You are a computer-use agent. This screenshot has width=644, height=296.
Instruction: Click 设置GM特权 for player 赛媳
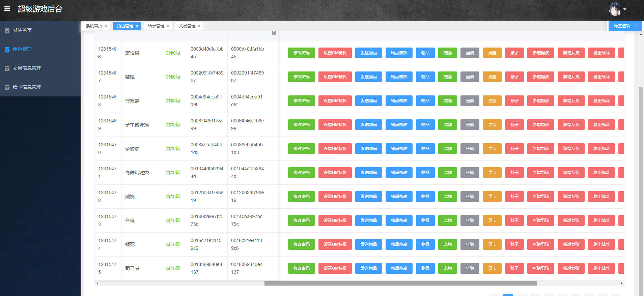pyautogui.click(x=335, y=77)
